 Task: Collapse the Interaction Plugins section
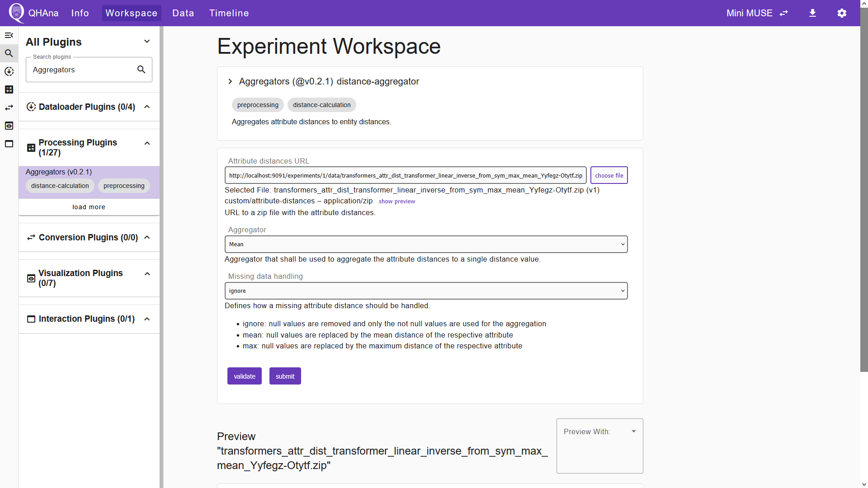147,319
